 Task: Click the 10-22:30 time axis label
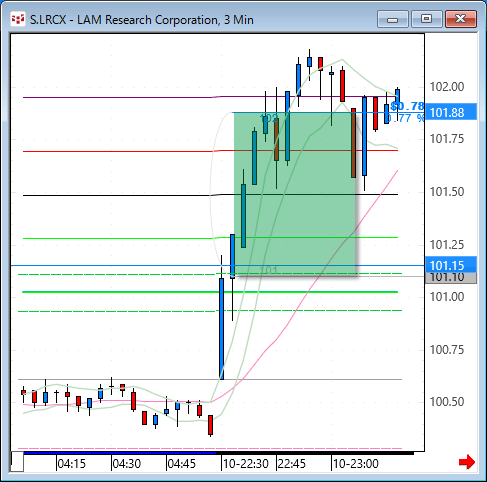[246, 464]
